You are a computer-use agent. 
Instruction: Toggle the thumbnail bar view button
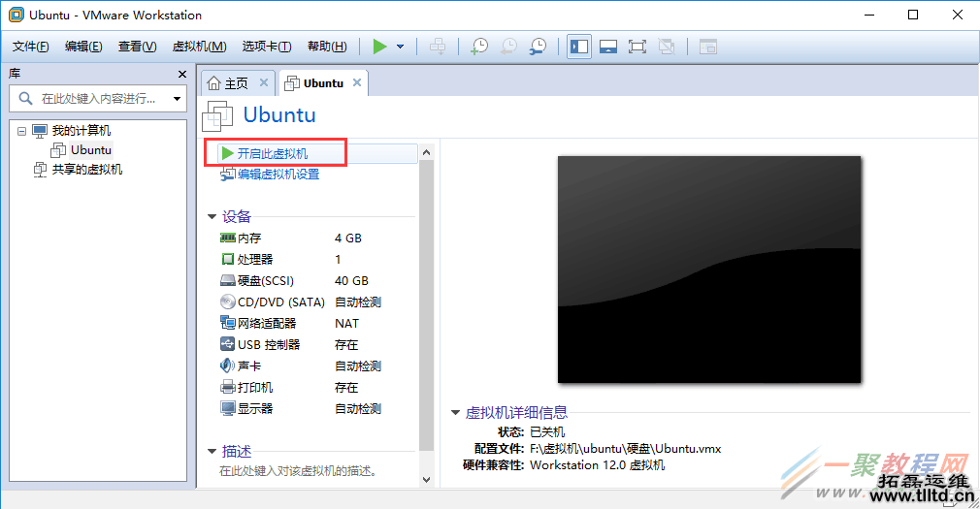[x=608, y=47]
